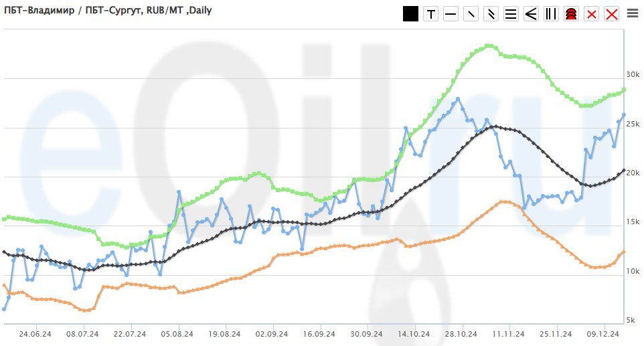Click the green line's highest peak marker
This screenshot has width=644, height=346.
489,46
